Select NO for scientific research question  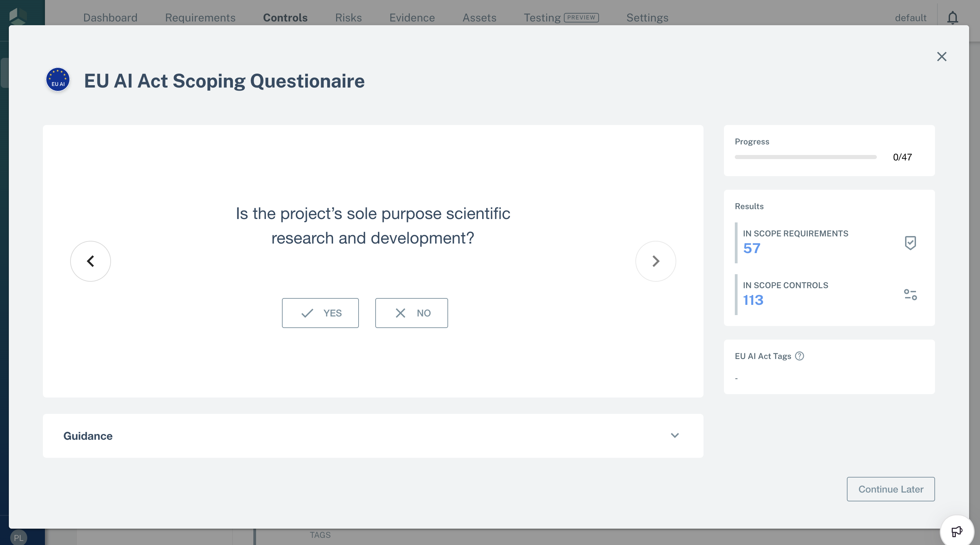tap(411, 312)
